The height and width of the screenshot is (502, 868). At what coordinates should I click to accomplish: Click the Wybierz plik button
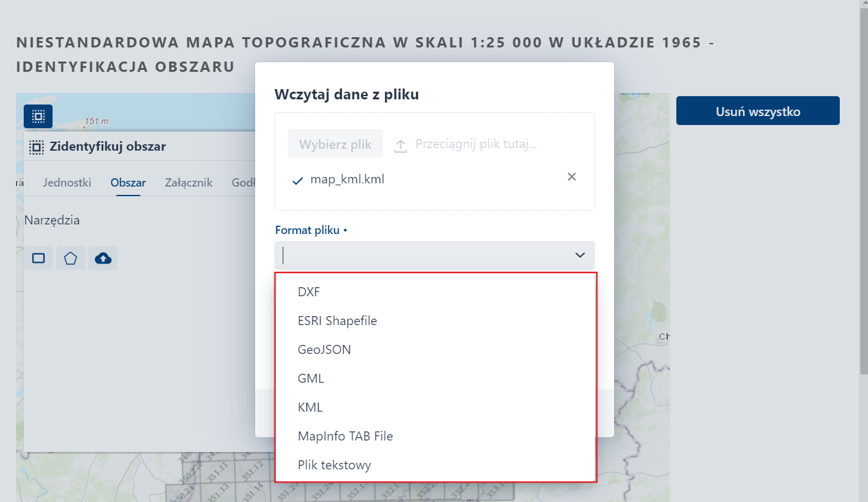pyautogui.click(x=335, y=144)
